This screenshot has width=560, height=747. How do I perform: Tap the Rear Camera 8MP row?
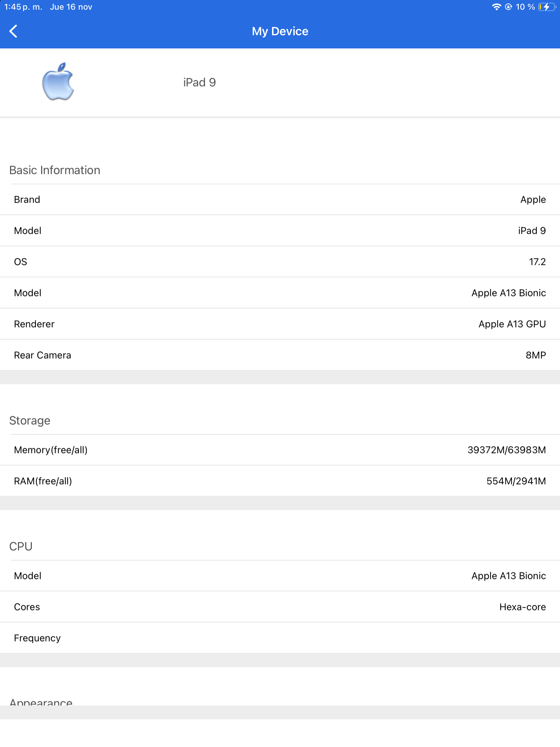click(280, 355)
